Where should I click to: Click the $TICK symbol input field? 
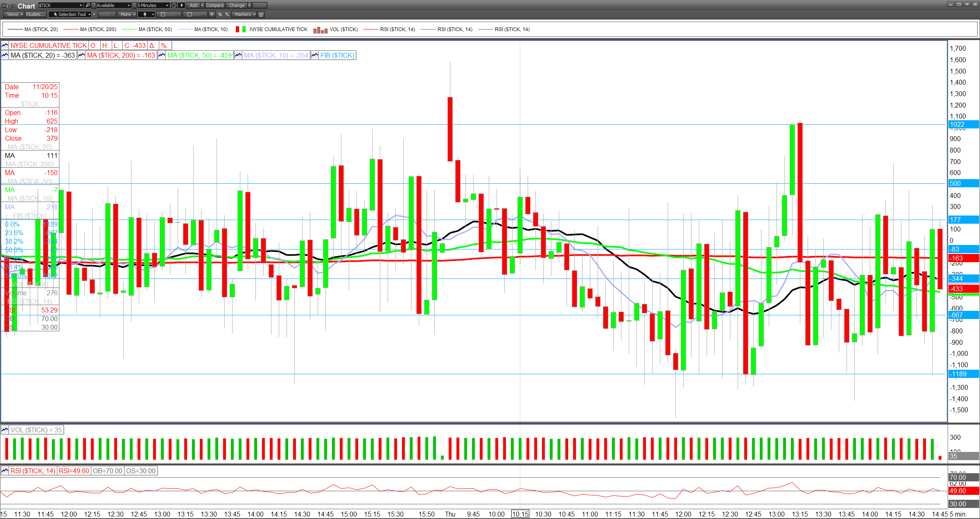[x=58, y=5]
